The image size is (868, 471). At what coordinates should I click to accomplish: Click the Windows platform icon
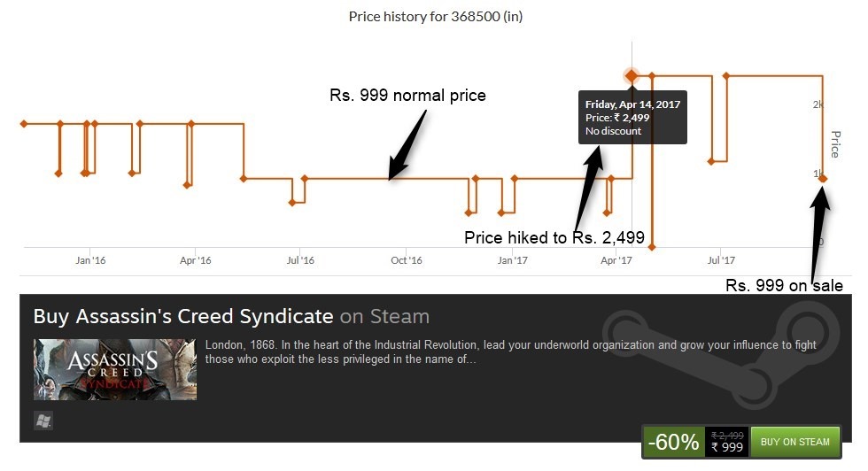pos(43,421)
